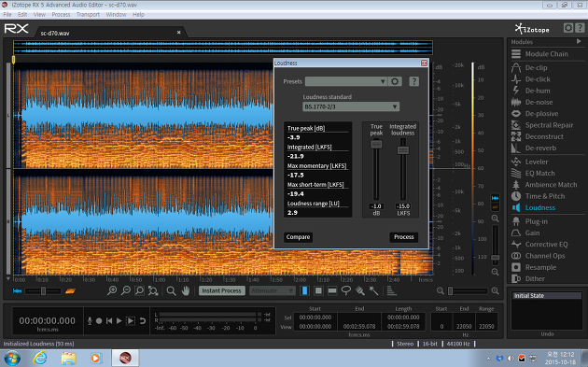Open the De-noise module
Image resolution: width=588 pixels, height=367 pixels.
(532, 102)
